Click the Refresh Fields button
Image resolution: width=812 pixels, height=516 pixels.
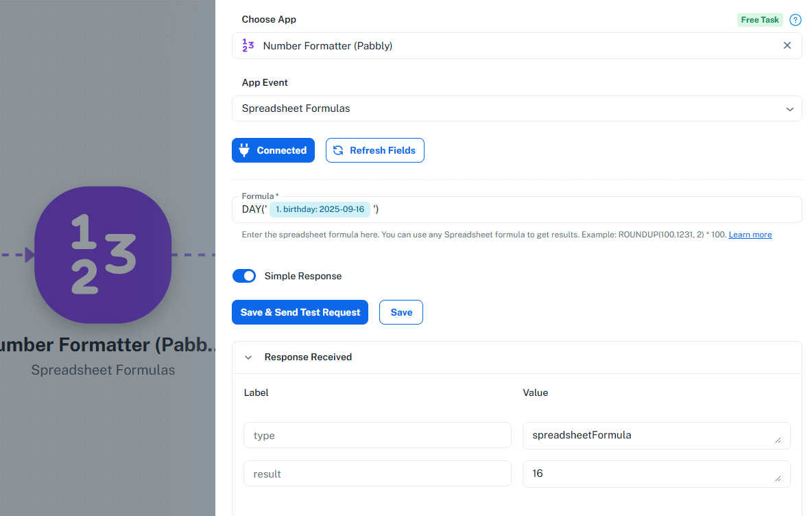[375, 150]
